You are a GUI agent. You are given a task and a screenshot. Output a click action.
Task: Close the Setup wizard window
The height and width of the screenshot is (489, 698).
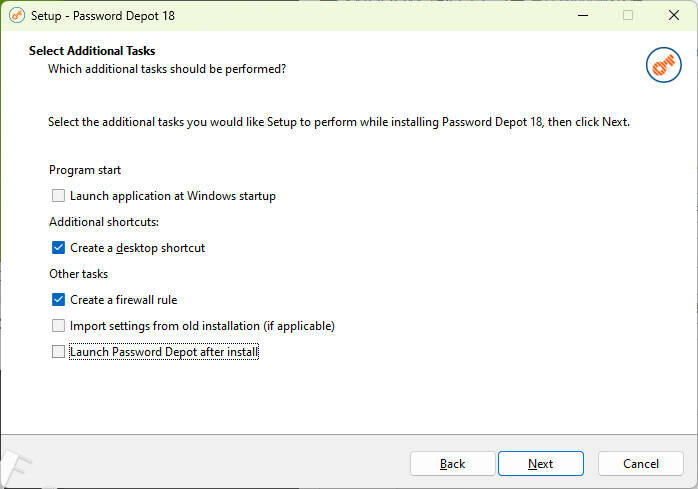pyautogui.click(x=673, y=15)
